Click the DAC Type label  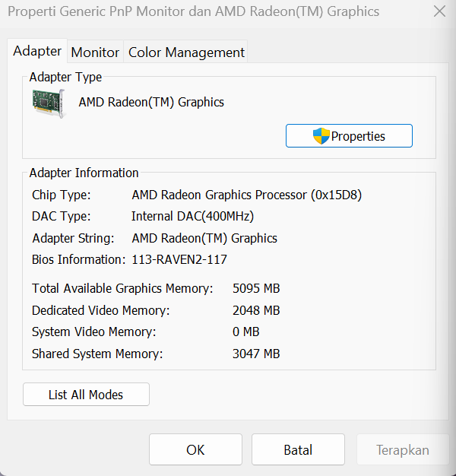(62, 217)
